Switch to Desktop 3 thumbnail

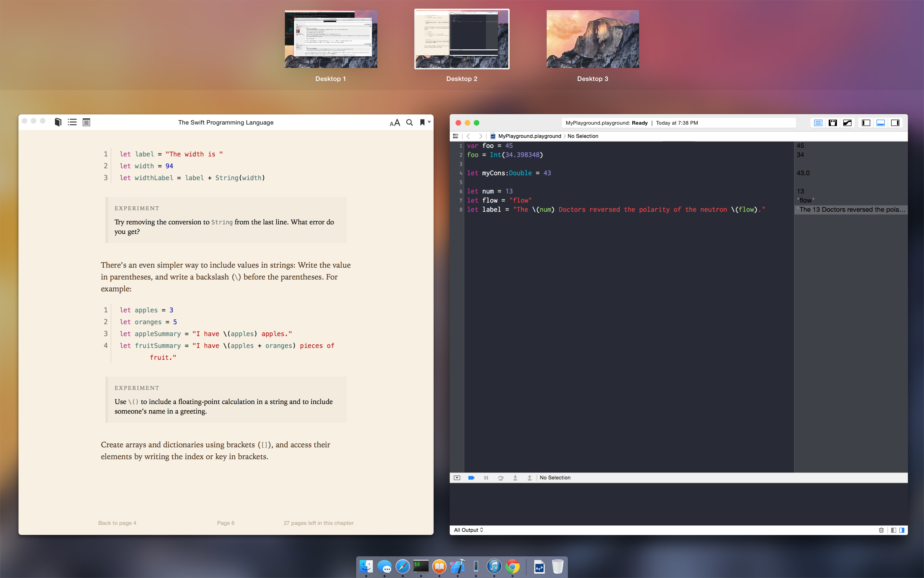[593, 39]
